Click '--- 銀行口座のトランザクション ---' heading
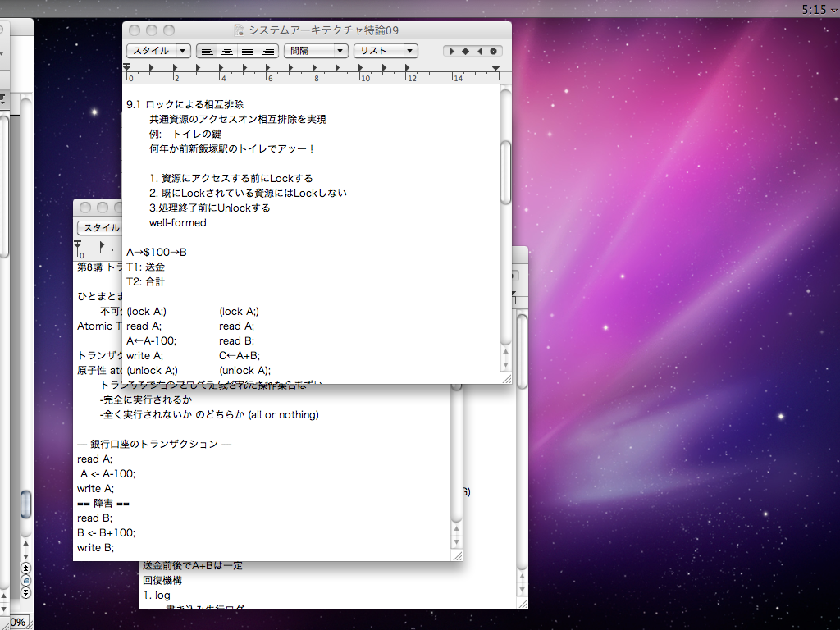This screenshot has height=630, width=840. pos(154,444)
